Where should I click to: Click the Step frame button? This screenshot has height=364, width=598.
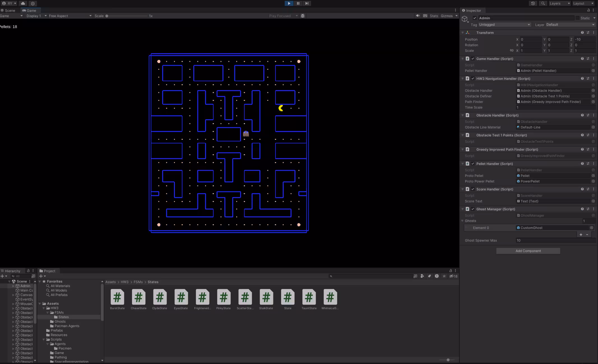point(307,3)
